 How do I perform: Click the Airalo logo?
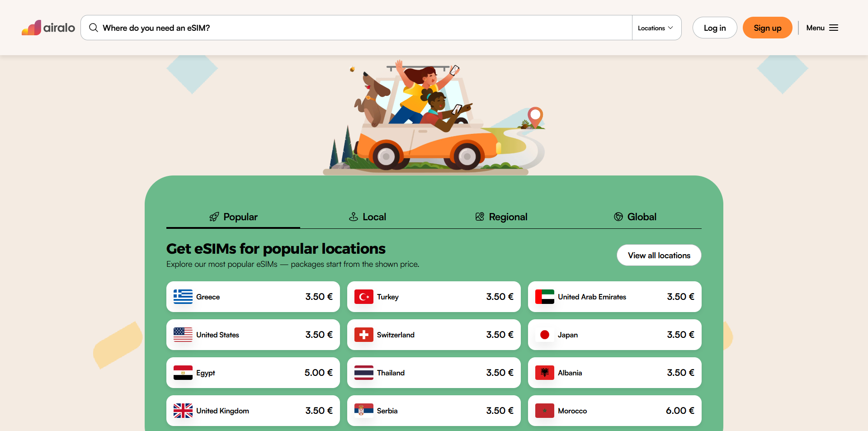(48, 28)
